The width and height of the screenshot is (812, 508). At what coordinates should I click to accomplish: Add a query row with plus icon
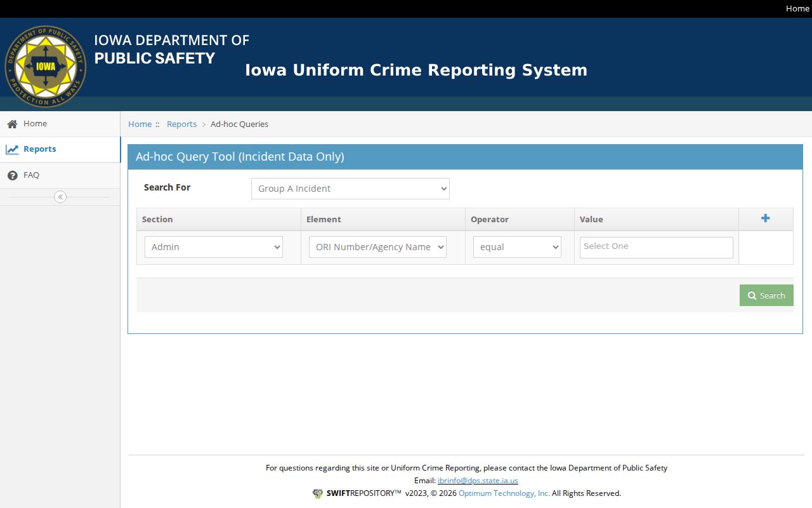click(x=766, y=218)
